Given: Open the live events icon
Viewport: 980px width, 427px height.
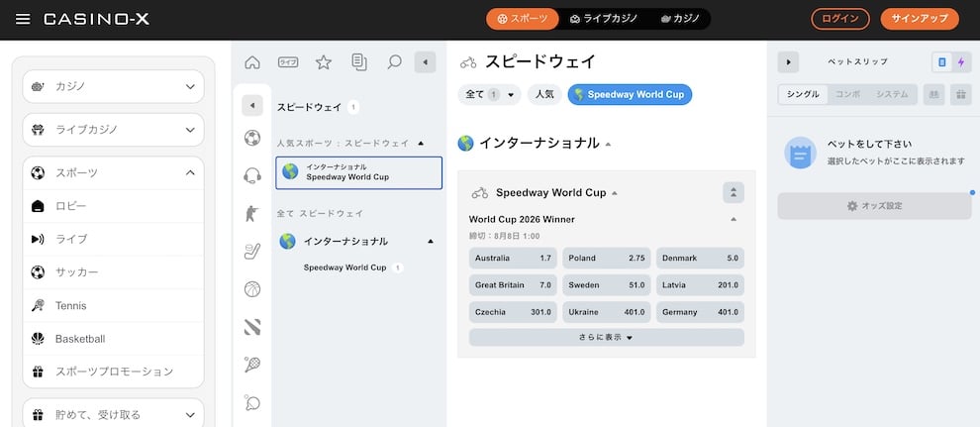Looking at the screenshot, I should 287,61.
